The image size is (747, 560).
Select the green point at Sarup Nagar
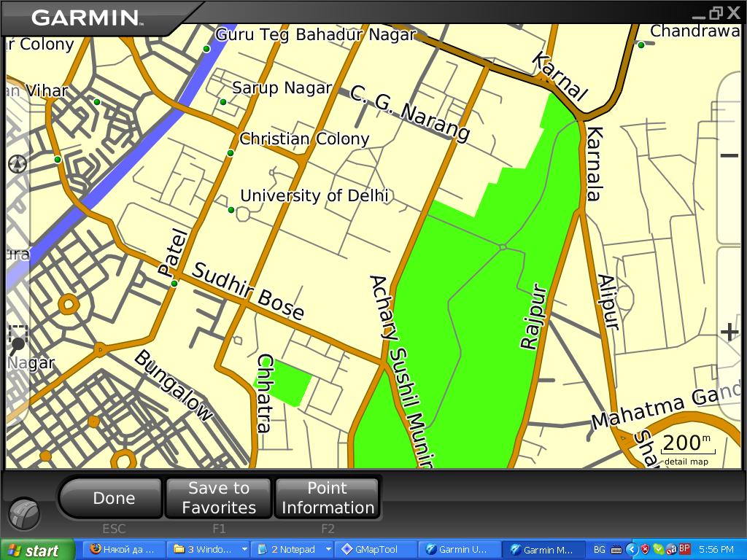click(x=223, y=102)
